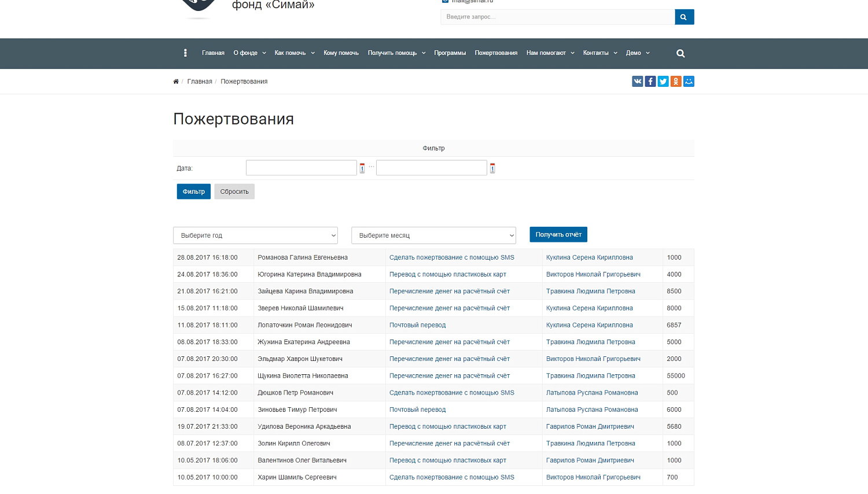This screenshot has height=494, width=868.
Task: Focus the "Введите запрос..." search field
Action: tap(557, 17)
